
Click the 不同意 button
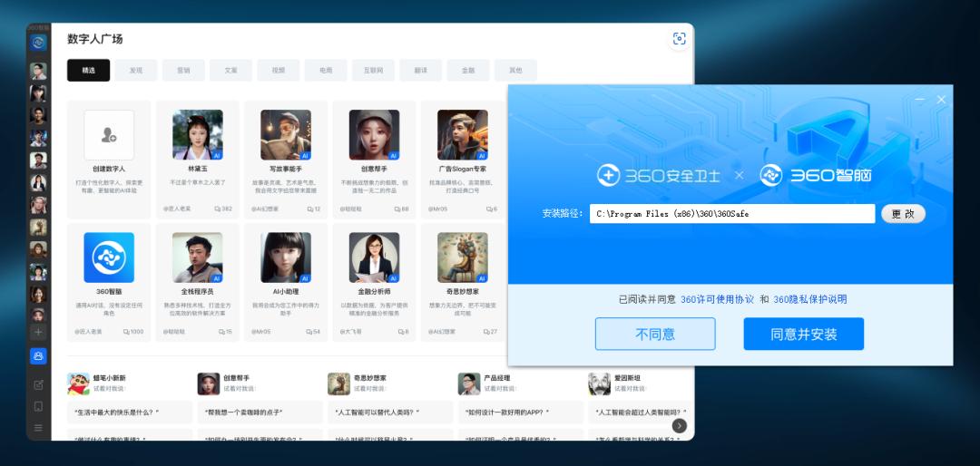[x=655, y=335]
